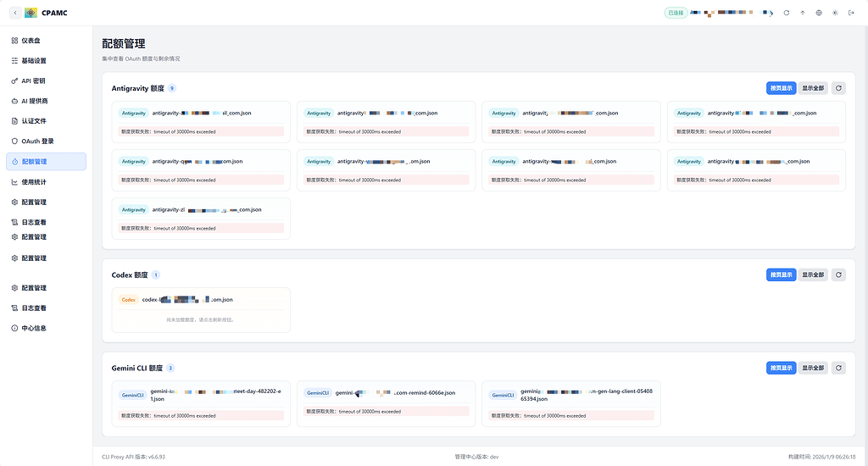The height and width of the screenshot is (466, 868).
Task: Click subtitle 集中查看 OAuth 额度与剩余情况
Action: (141, 58)
